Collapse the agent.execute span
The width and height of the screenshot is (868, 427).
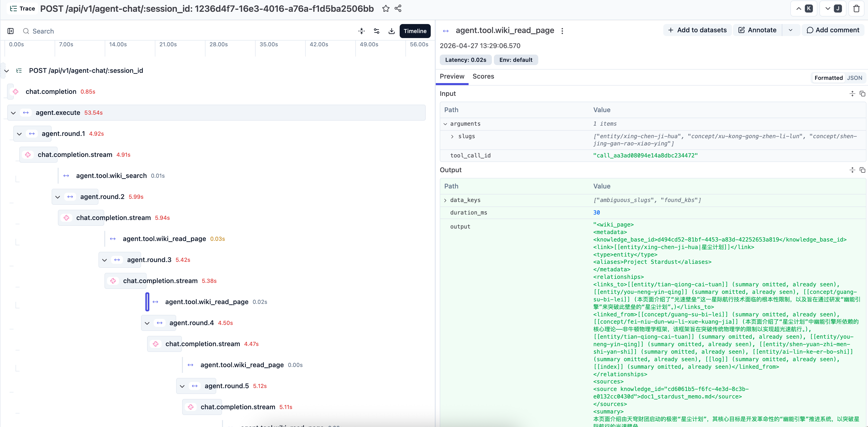[x=13, y=113]
